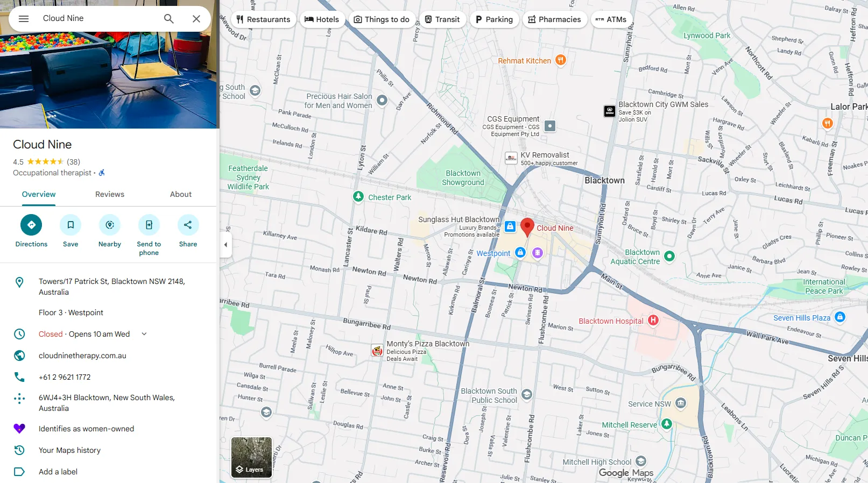Click the Rehmat Kitchen restaurant marker
Image resolution: width=868 pixels, height=483 pixels.
point(561,60)
